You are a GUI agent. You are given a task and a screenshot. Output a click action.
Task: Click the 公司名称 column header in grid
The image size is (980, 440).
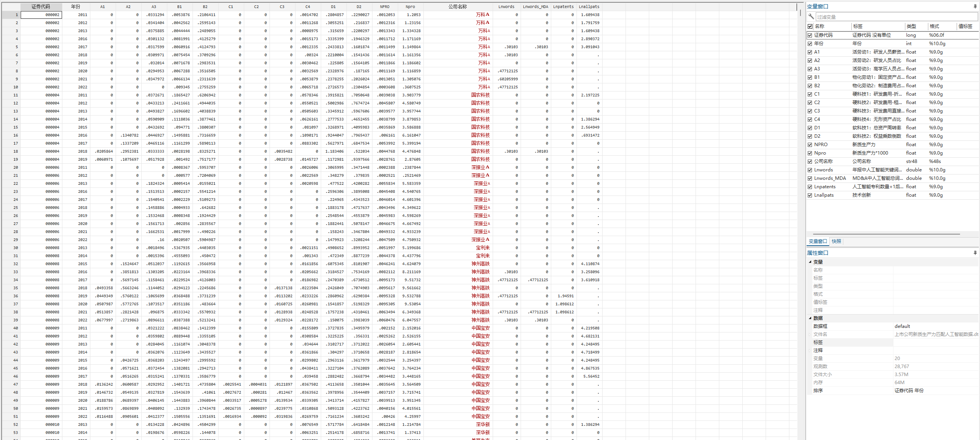(457, 7)
